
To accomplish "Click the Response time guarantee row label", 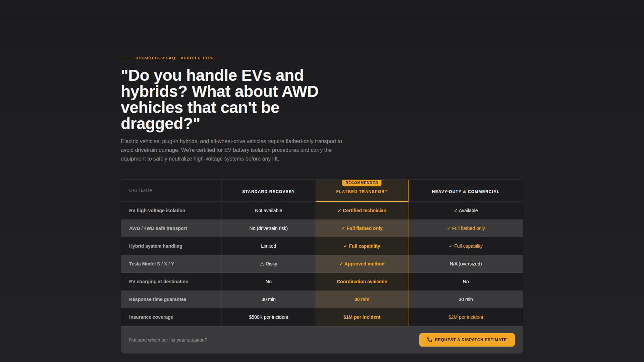I will 157,299.
